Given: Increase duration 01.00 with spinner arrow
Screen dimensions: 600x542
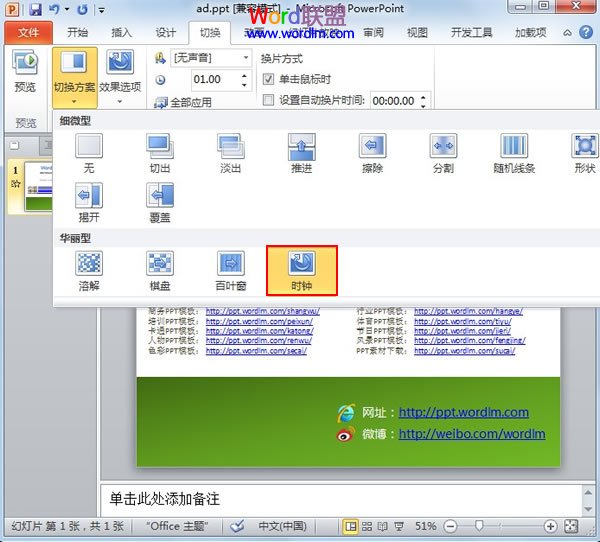Looking at the screenshot, I should coord(244,76).
